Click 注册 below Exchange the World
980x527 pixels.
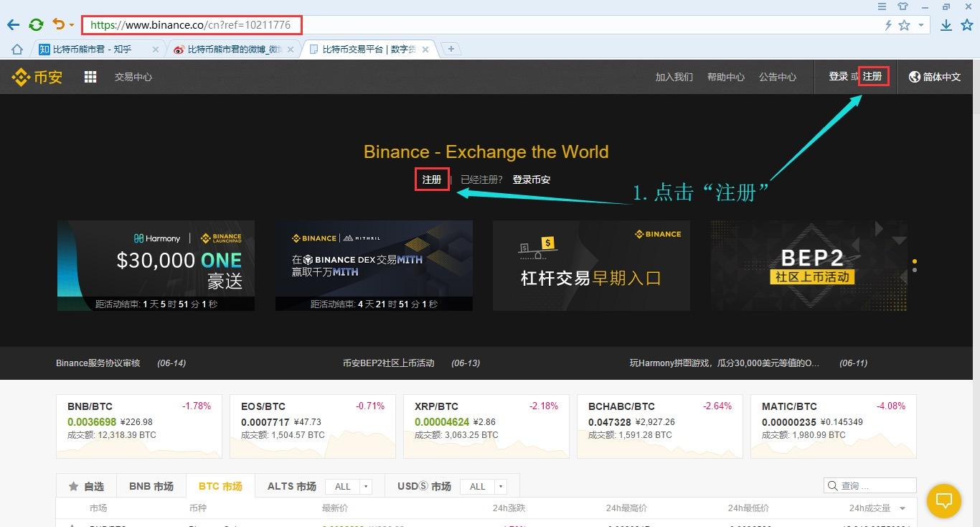point(432,179)
